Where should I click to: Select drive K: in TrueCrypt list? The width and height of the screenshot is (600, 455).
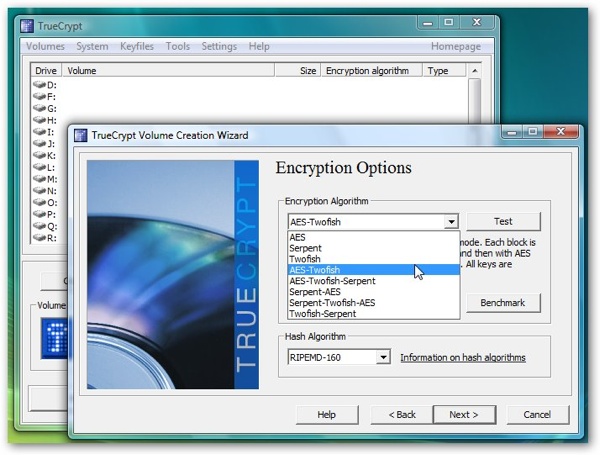coord(44,156)
